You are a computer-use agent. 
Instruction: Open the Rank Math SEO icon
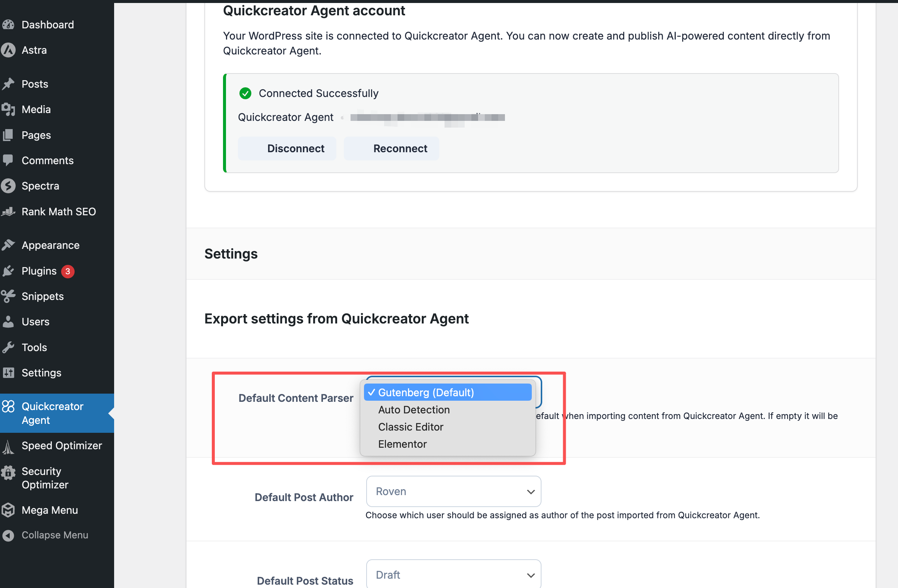coord(9,211)
